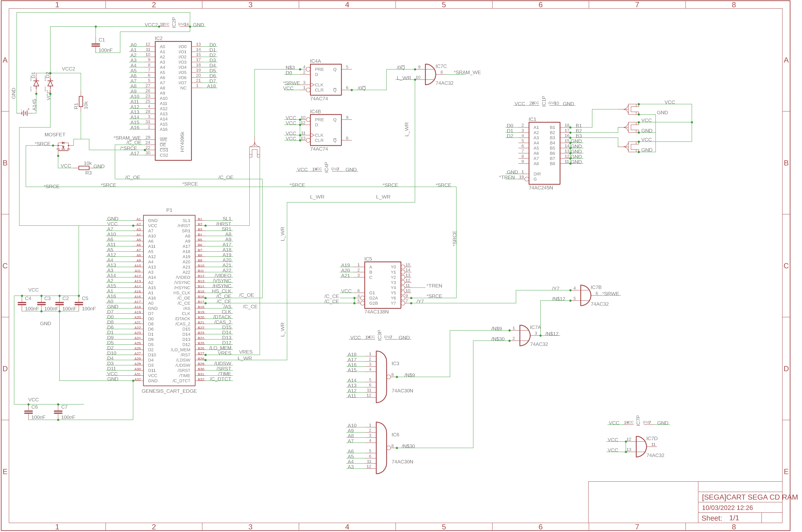Click the 'IC1P' power symbol label

click(544, 101)
